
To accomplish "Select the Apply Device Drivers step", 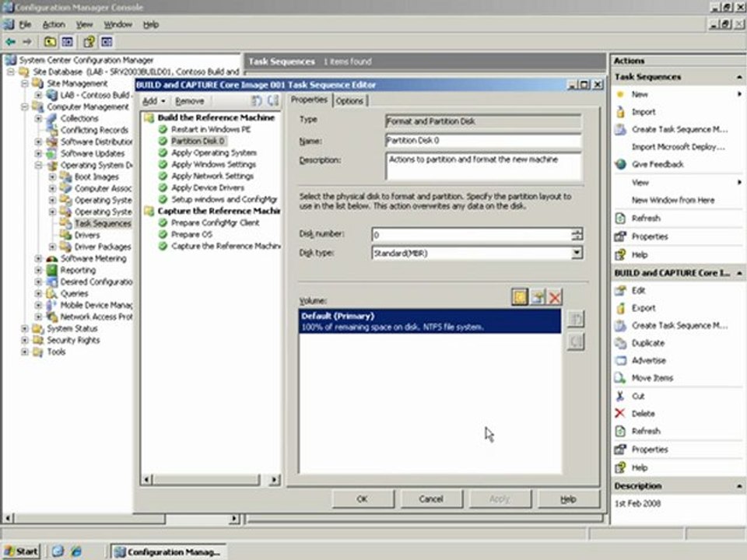I will 208,187.
